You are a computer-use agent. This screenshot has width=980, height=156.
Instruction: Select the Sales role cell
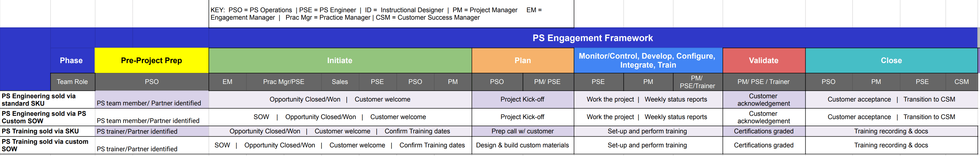340,82
